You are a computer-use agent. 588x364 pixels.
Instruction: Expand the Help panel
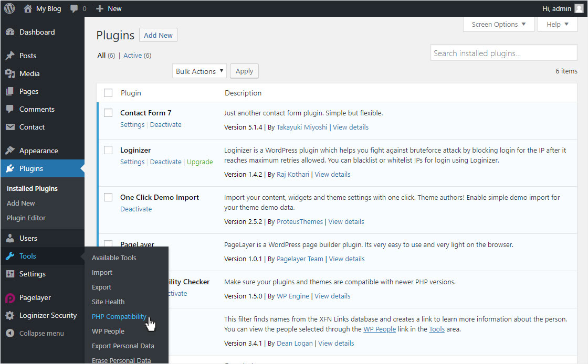[x=557, y=24]
